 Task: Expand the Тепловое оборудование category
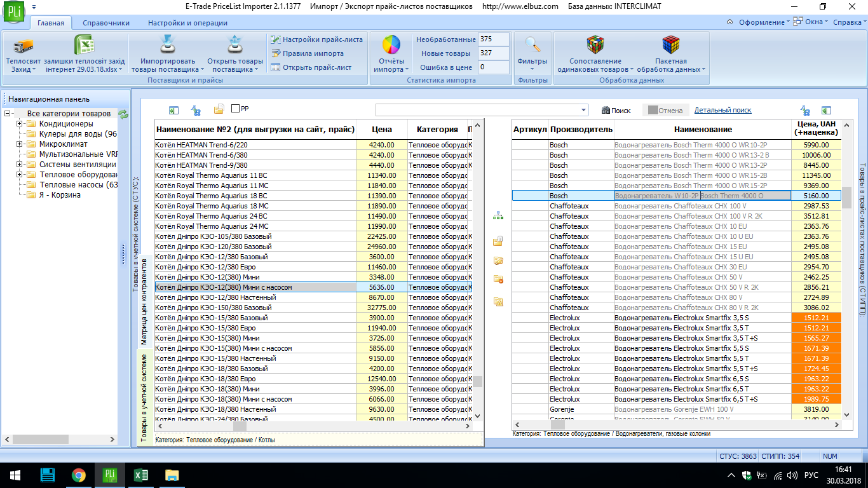pos(20,175)
